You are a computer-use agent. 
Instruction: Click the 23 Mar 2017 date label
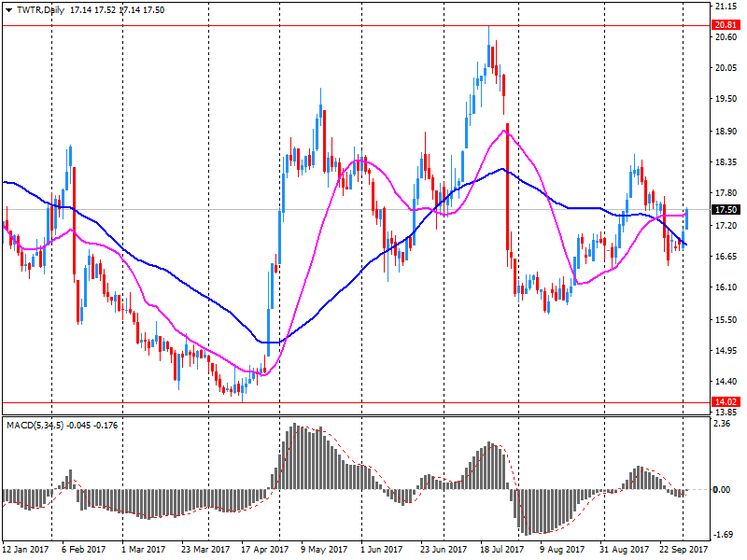205,550
